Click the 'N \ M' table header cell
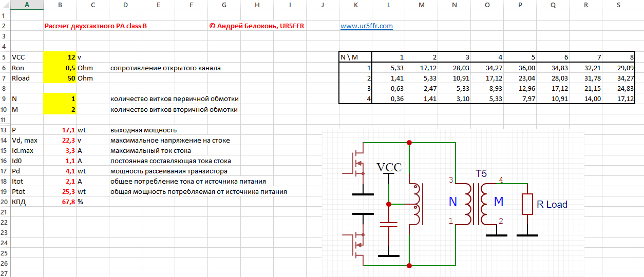 pos(355,57)
